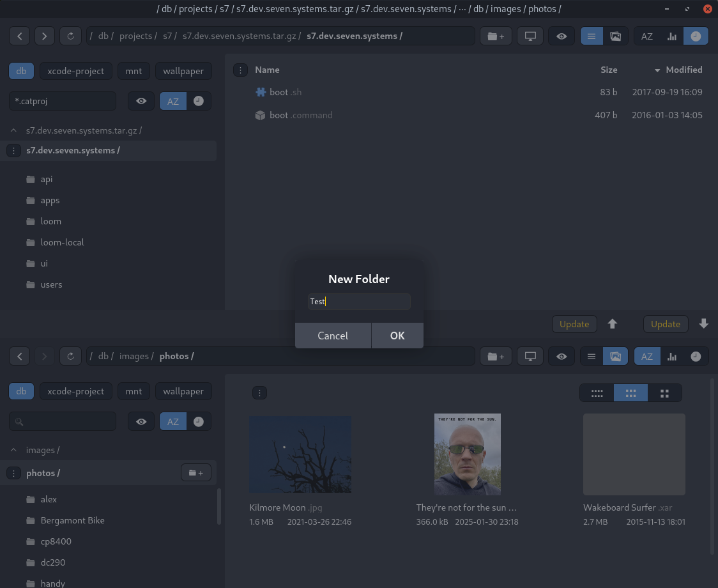Toggle clock sort in bottom sidebar
718x588 pixels.
pos(199,421)
